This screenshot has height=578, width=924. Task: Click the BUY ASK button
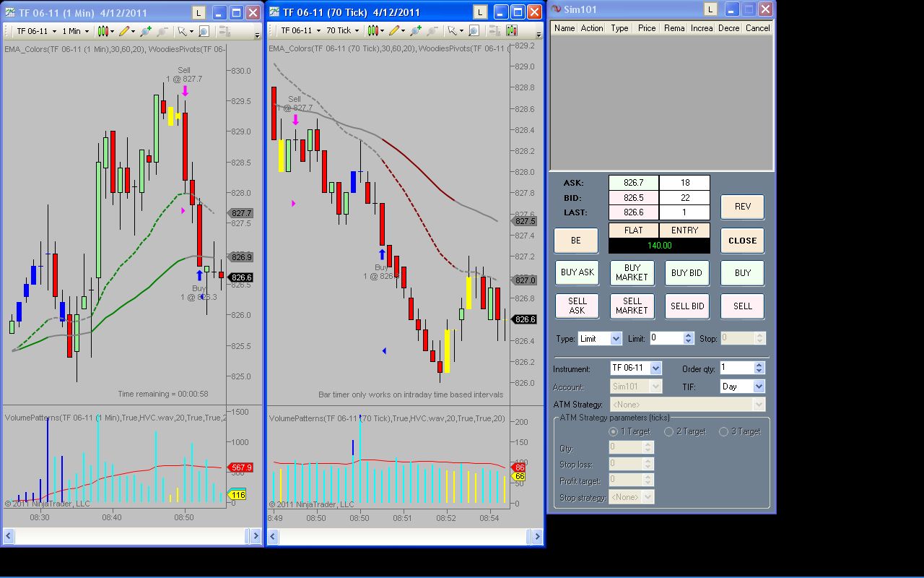pyautogui.click(x=577, y=272)
